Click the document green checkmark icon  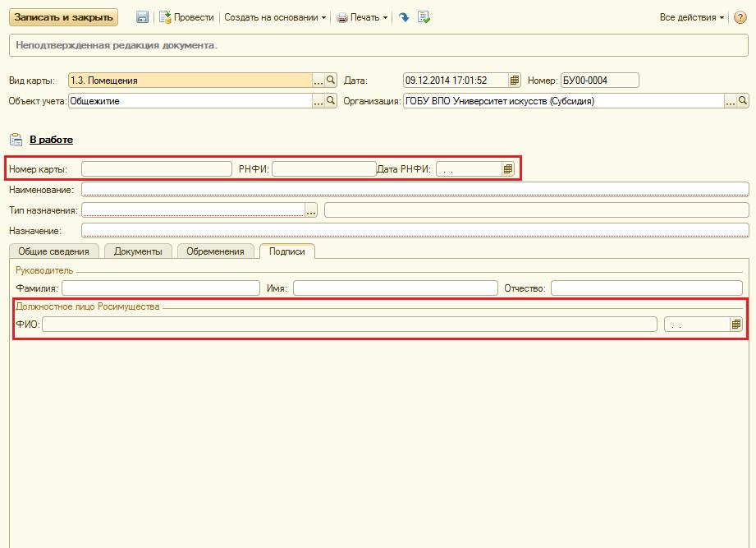tap(424, 17)
